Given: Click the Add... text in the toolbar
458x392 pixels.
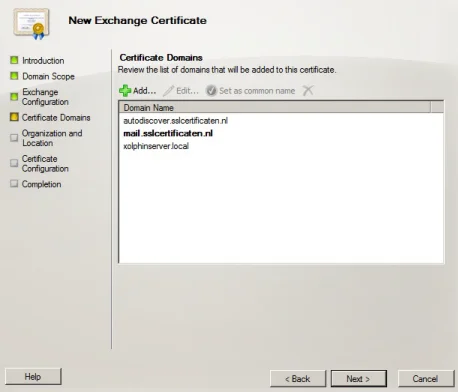Looking at the screenshot, I should point(144,91).
